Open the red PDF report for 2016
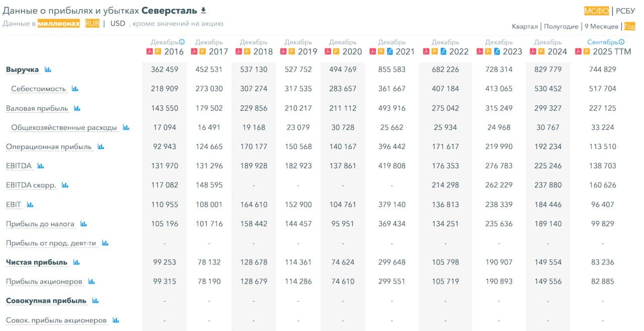 pos(149,51)
